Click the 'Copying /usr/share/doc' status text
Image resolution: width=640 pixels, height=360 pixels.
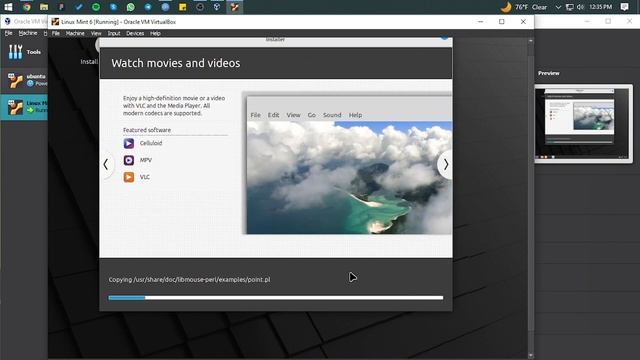tap(189, 280)
